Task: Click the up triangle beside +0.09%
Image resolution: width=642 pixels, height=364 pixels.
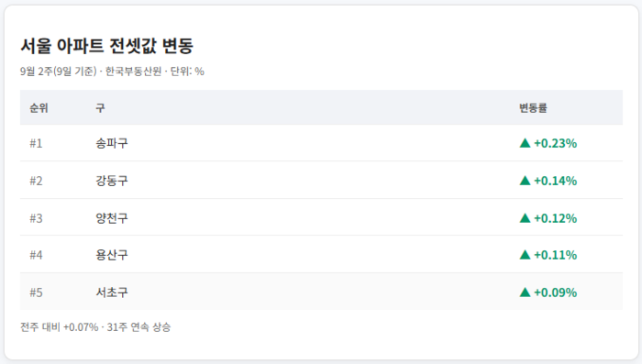Action: pos(525,292)
